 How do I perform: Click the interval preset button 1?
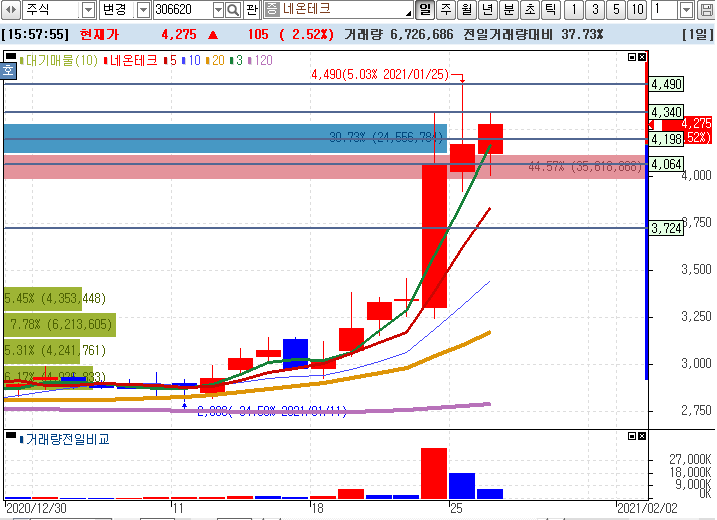574,10
